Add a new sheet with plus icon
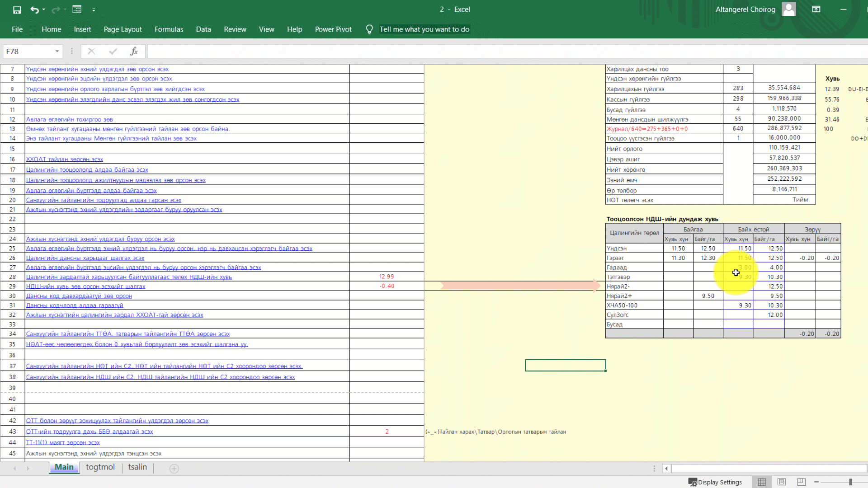Viewport: 868px width, 488px height. [x=174, y=469]
